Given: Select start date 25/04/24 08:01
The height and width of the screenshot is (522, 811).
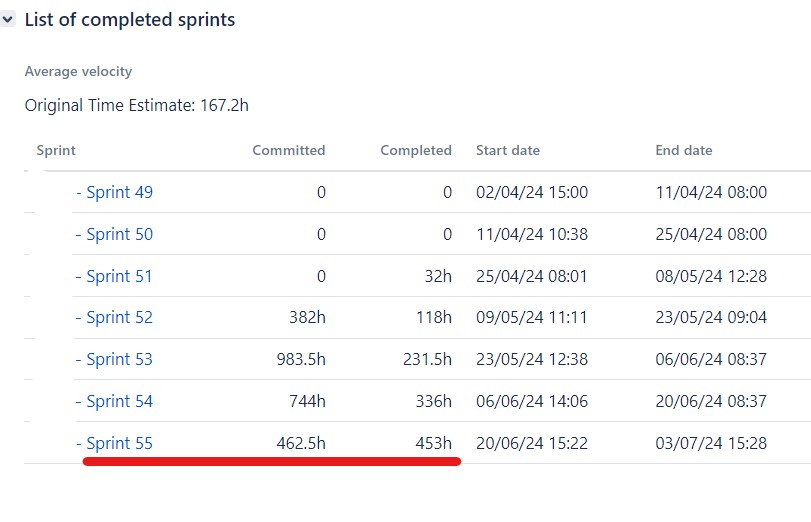Looking at the screenshot, I should click(532, 276).
